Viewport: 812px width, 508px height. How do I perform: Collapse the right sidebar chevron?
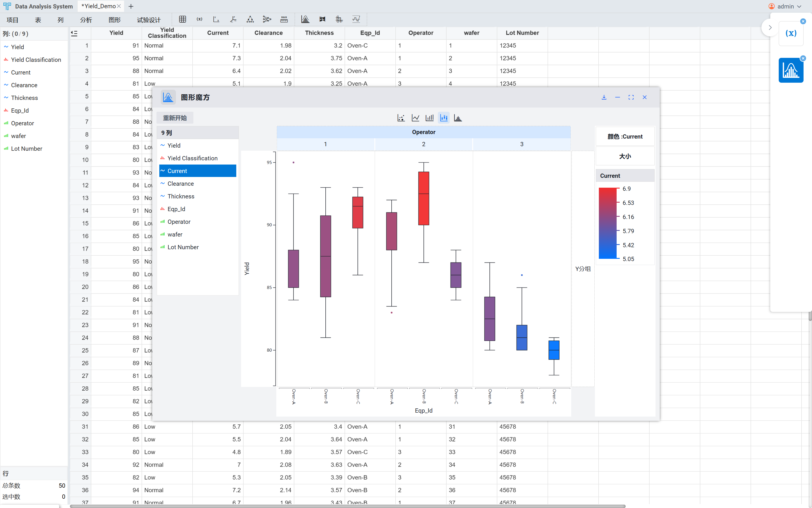point(770,28)
